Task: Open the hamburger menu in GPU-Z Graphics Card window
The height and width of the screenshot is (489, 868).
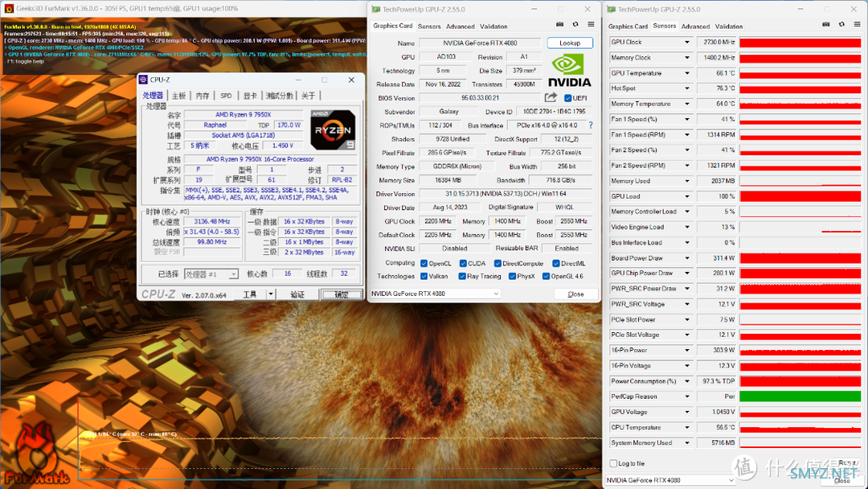Action: coord(591,24)
